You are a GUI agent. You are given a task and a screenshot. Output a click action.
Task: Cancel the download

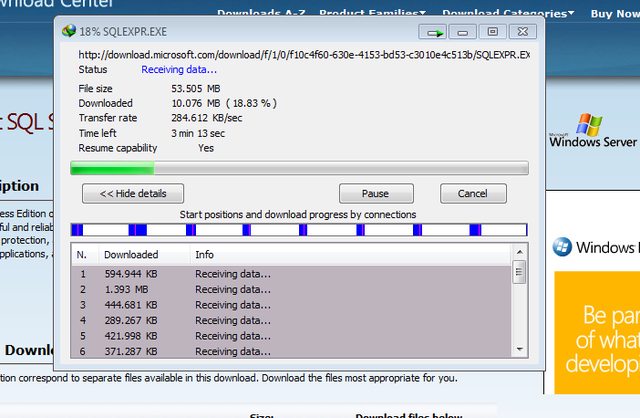pyautogui.click(x=473, y=193)
